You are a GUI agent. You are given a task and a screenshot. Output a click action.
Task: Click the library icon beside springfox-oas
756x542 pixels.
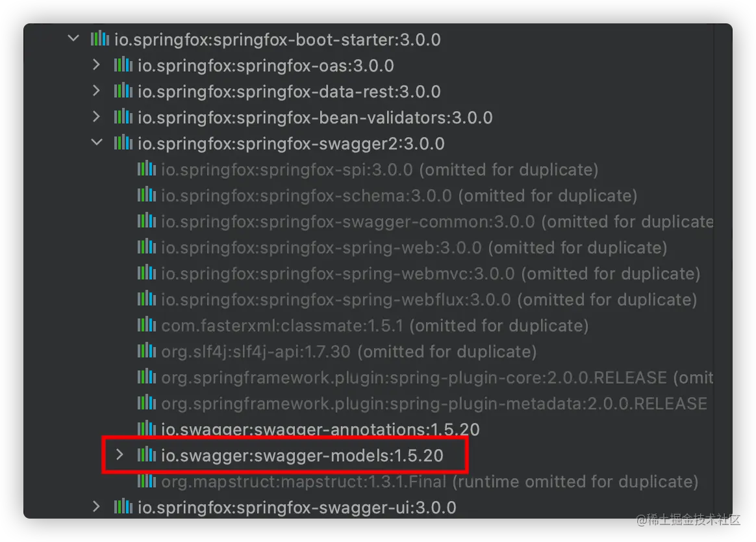[x=123, y=65]
